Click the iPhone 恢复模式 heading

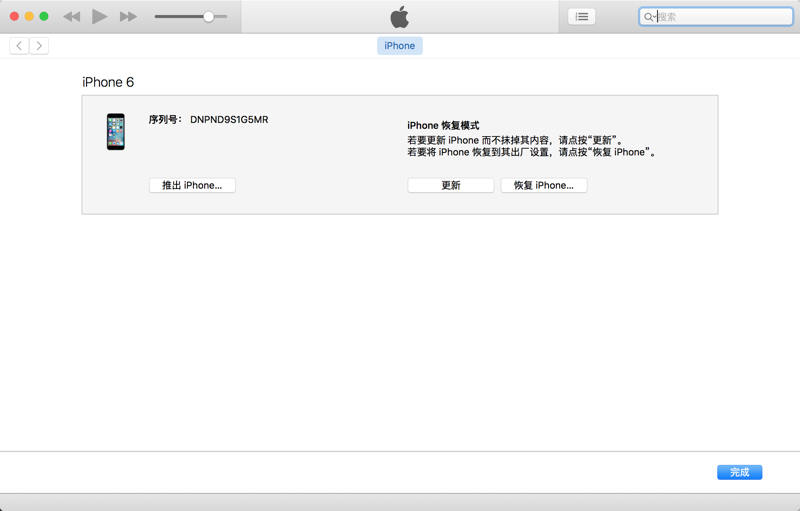pos(443,125)
